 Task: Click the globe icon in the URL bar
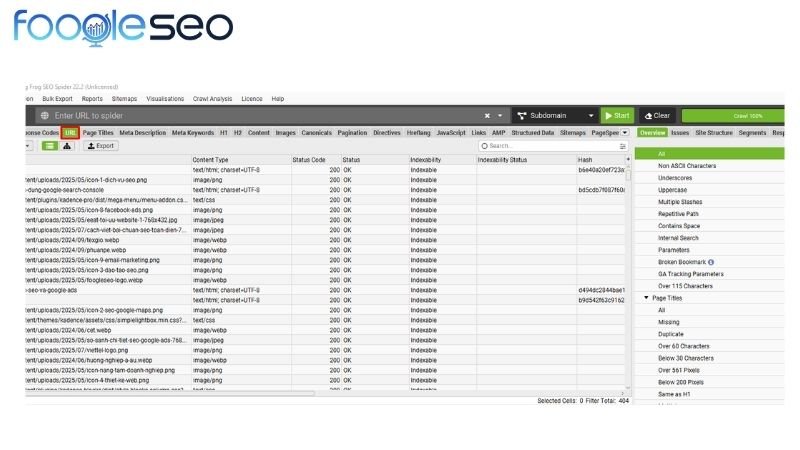(x=44, y=116)
